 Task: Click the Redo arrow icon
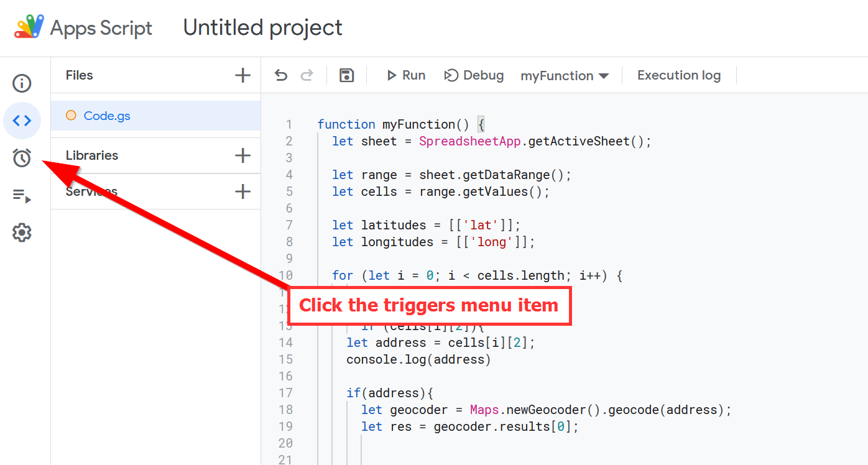click(307, 75)
